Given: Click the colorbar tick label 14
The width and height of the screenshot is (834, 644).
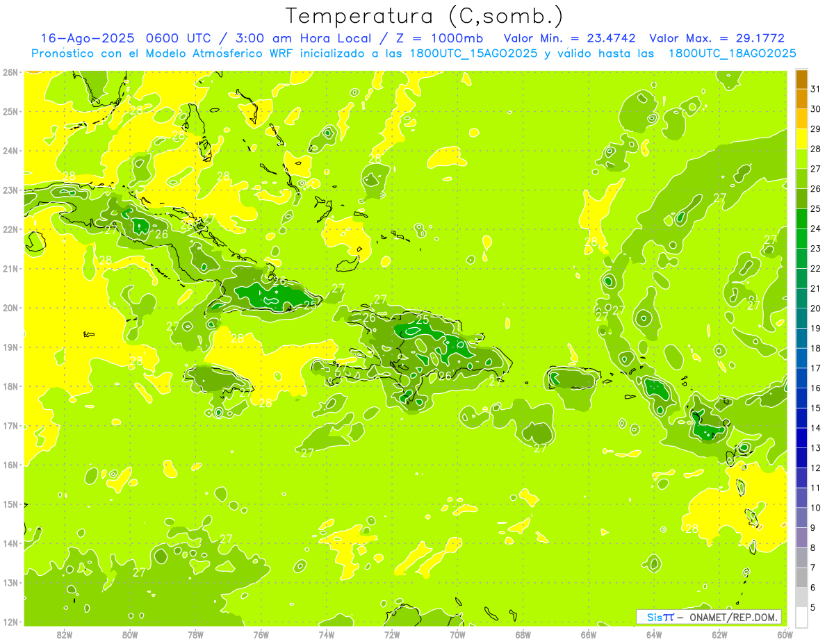Looking at the screenshot, I should [816, 428].
